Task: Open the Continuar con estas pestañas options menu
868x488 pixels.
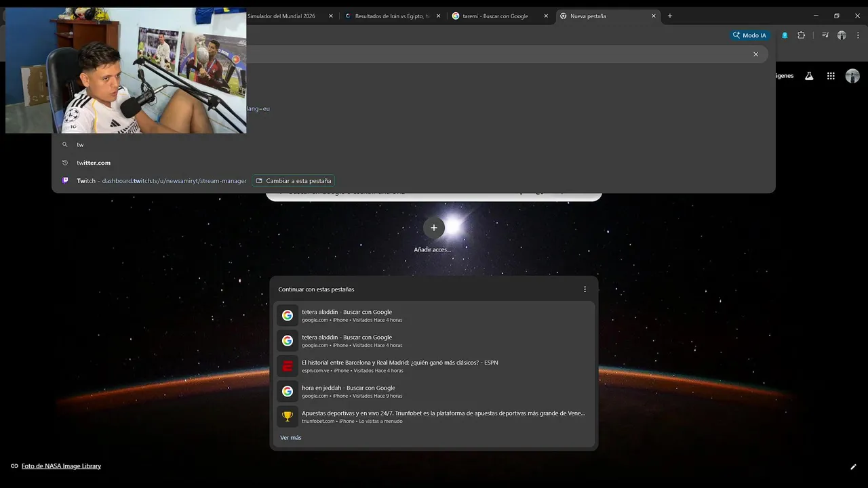Action: point(585,289)
